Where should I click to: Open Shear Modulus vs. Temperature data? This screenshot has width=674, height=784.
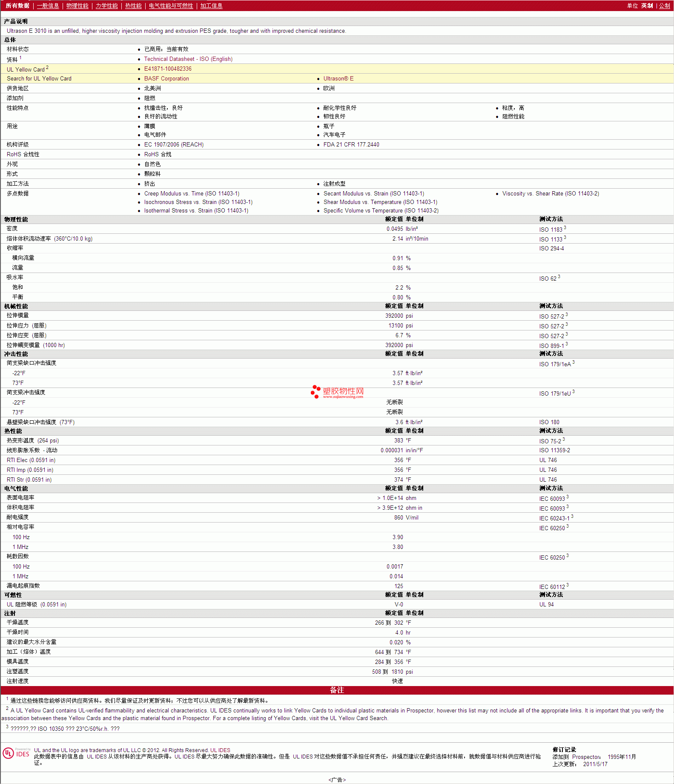380,202
